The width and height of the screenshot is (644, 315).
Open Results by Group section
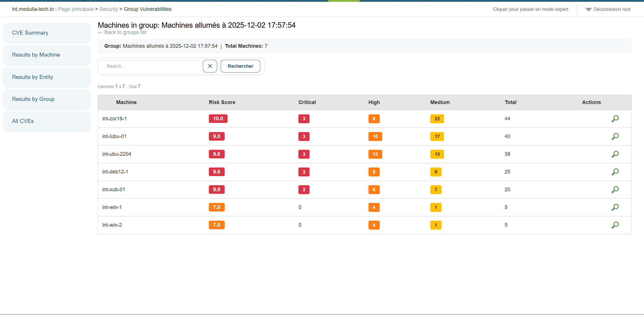(x=33, y=99)
